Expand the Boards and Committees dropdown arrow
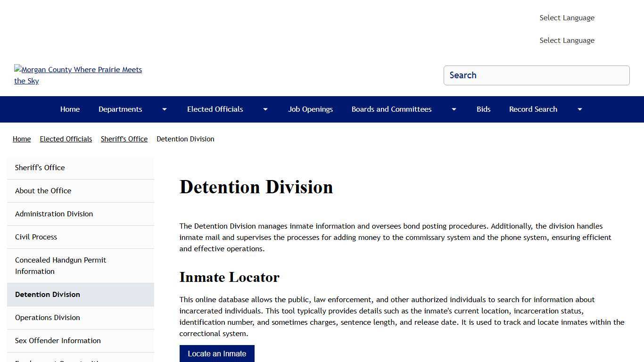The image size is (644, 362). [x=454, y=109]
